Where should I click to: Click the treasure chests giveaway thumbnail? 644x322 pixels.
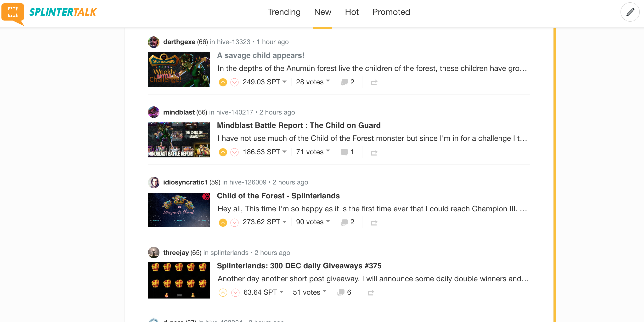tap(179, 280)
